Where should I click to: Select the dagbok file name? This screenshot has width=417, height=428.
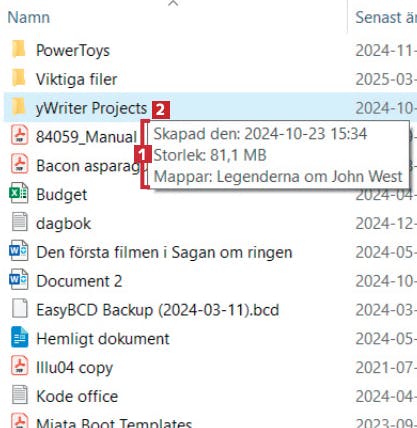click(63, 223)
